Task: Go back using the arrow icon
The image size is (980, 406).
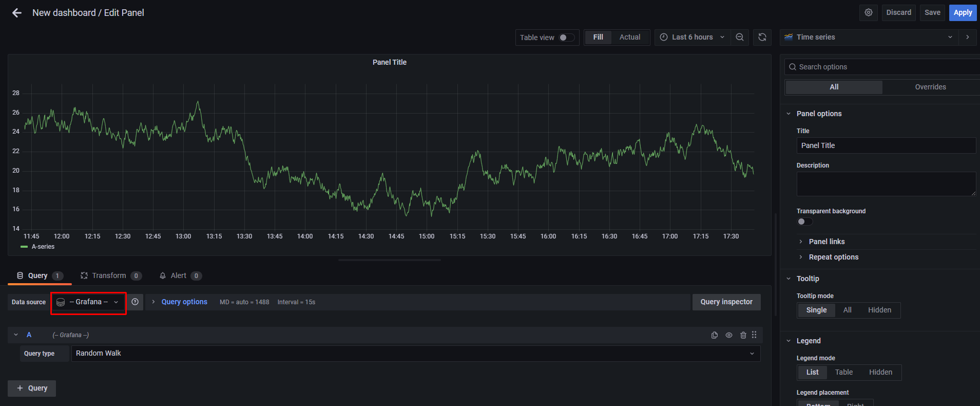Action: 17,13
